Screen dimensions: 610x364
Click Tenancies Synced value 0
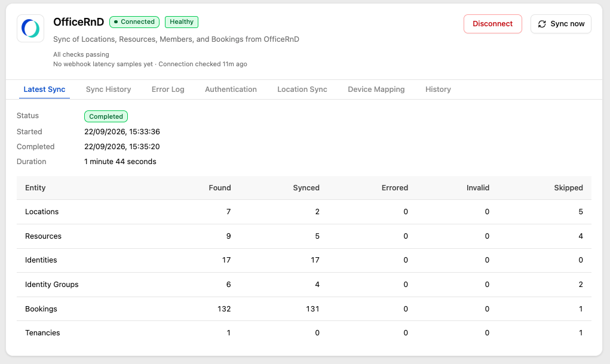pos(317,333)
